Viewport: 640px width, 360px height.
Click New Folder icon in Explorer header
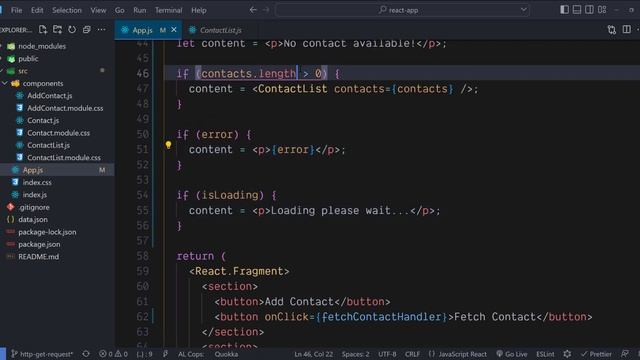58,29
